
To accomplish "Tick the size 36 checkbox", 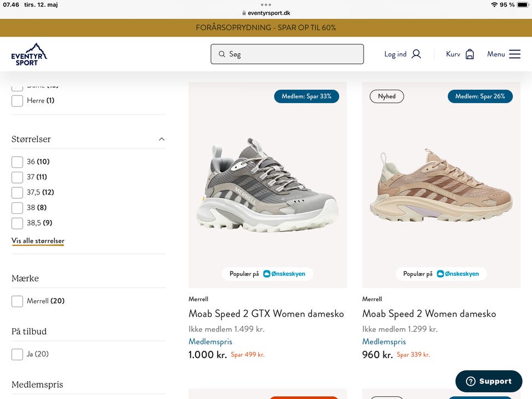I will pos(17,162).
